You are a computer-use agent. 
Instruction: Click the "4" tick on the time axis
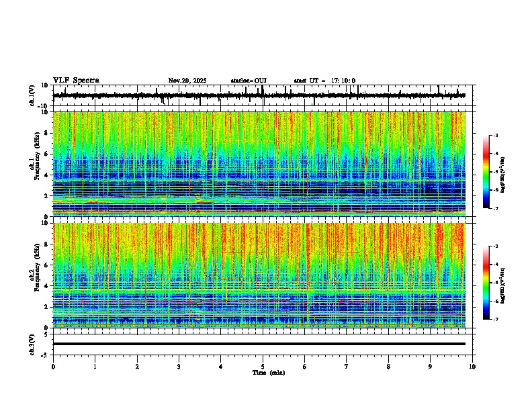(x=221, y=367)
